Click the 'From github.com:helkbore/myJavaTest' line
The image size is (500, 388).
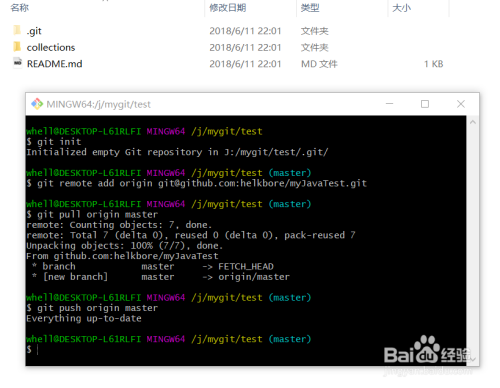122,256
